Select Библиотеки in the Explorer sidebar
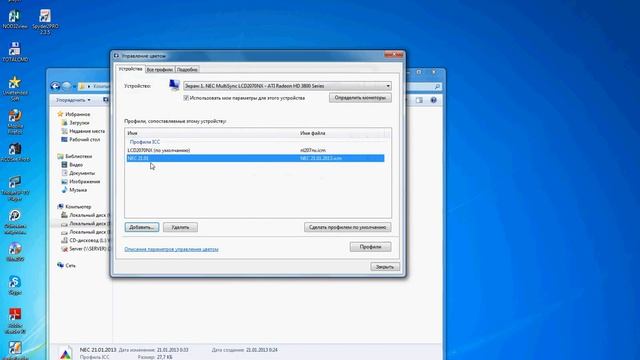 click(x=75, y=156)
